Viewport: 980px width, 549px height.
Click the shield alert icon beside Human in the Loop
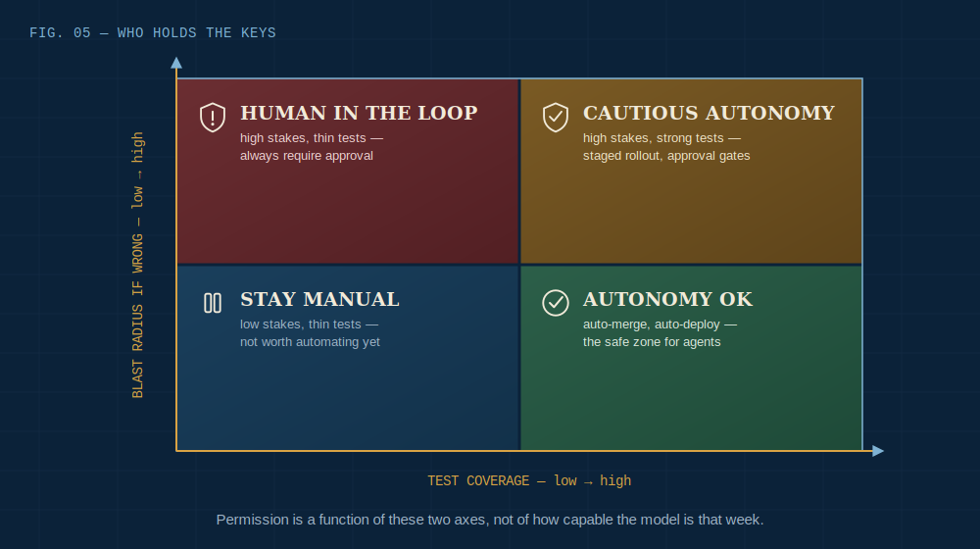[x=213, y=118]
